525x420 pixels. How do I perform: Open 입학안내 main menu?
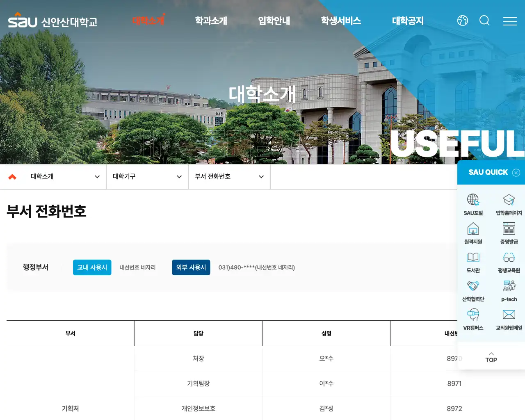point(274,21)
